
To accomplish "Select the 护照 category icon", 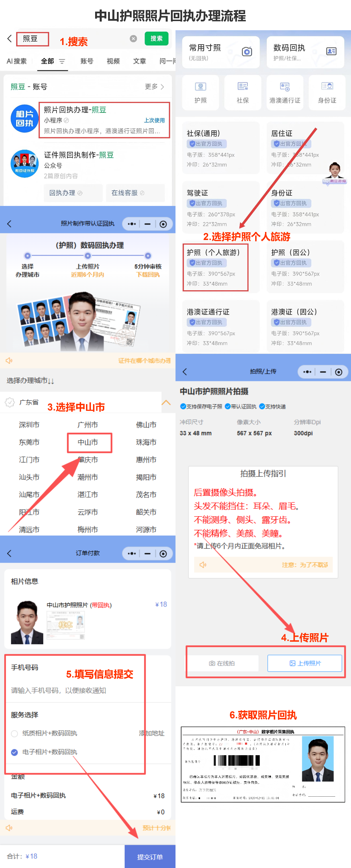I will [200, 92].
